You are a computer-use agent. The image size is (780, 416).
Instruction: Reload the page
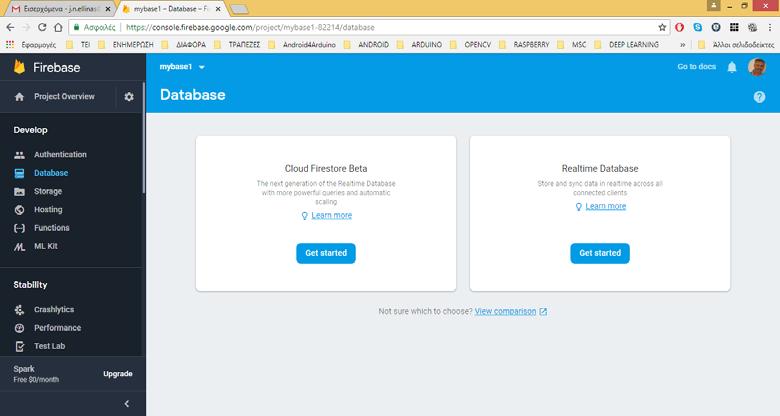pos(42,27)
